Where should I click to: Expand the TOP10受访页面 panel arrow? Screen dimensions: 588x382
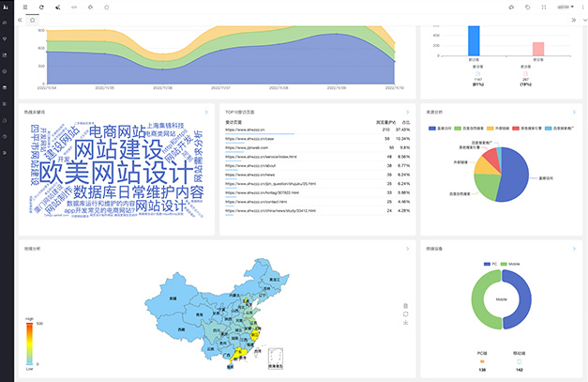click(407, 111)
